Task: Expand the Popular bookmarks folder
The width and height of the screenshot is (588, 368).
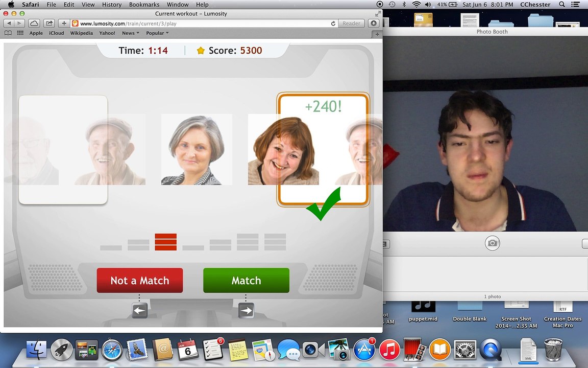Action: coord(157,33)
